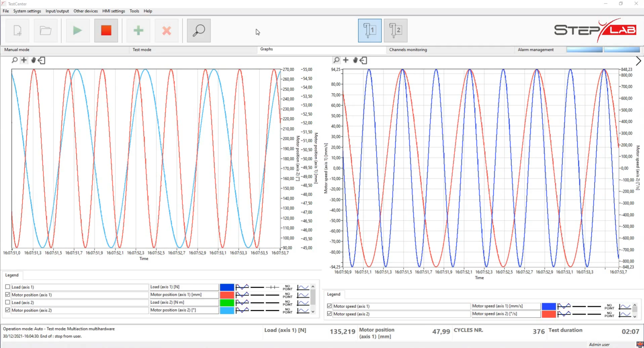This screenshot has width=644, height=348.
Task: Enable the Load (axis 1) legend checkbox
Action: click(7, 287)
